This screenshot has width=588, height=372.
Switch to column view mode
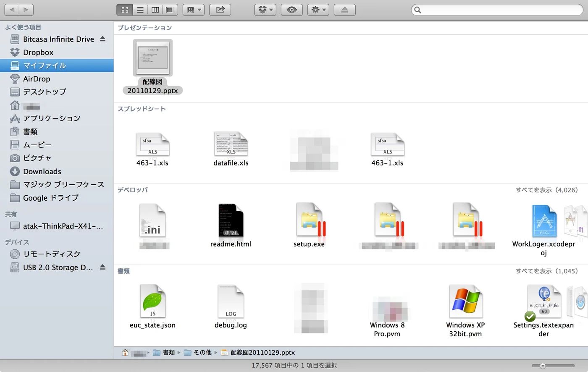(155, 10)
